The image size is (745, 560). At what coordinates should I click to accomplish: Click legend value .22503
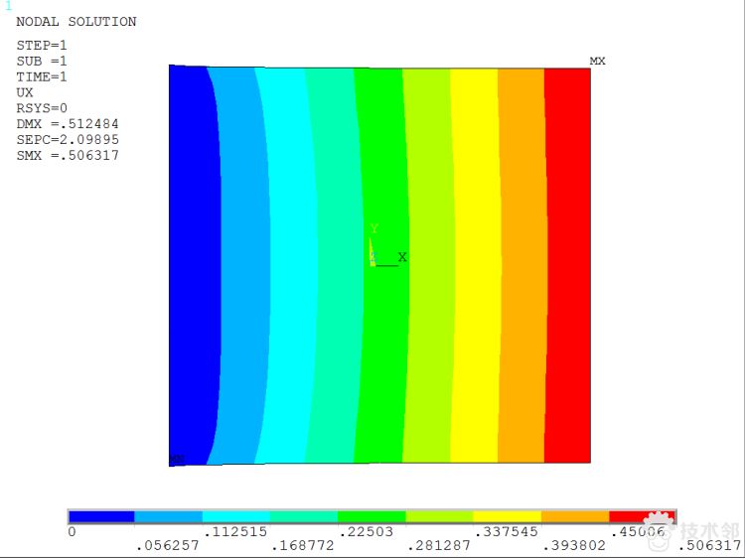[367, 531]
